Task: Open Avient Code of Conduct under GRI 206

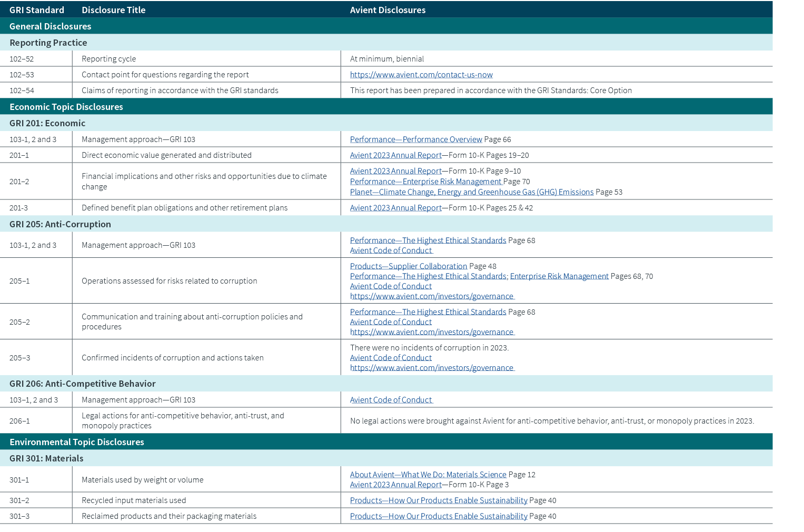Action: click(391, 399)
